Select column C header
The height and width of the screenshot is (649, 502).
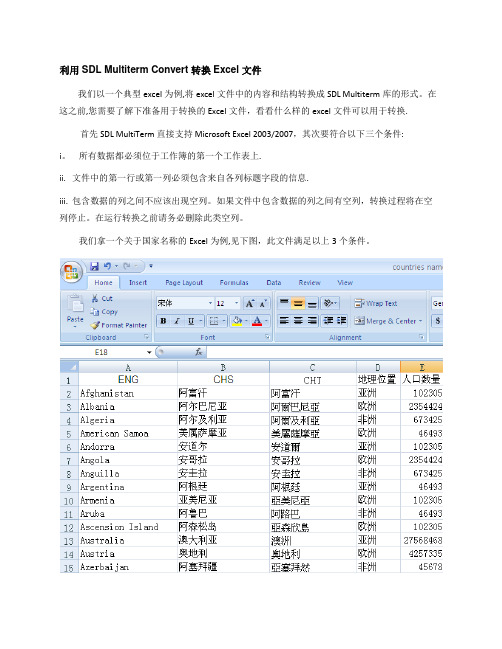coord(312,367)
